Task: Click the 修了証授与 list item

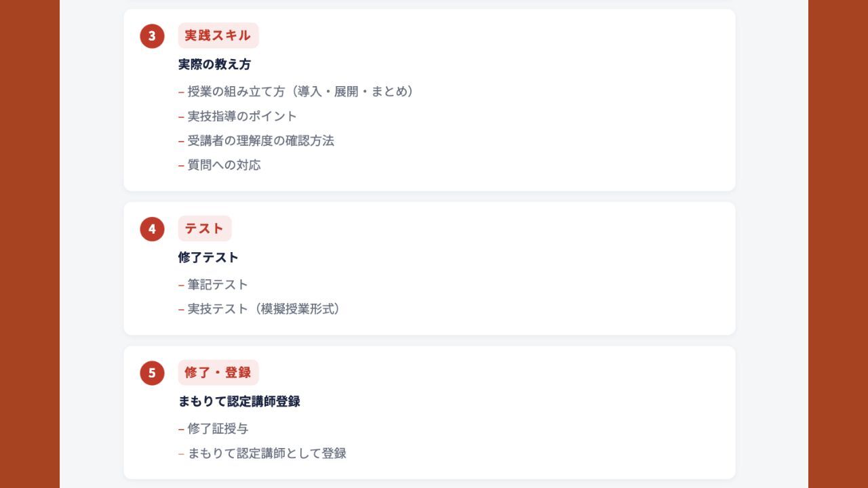Action: tap(218, 428)
